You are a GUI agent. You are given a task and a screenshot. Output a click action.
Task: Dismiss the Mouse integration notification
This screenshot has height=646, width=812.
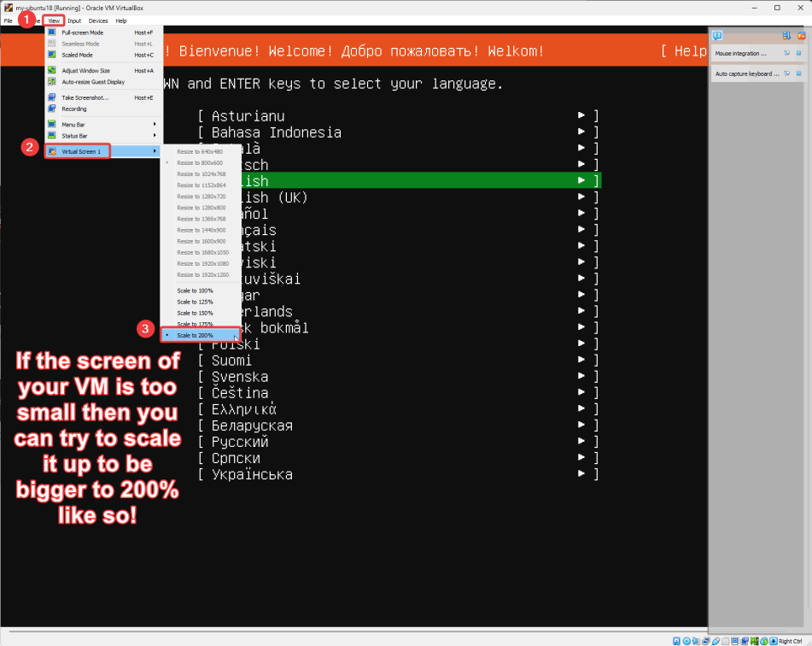pyautogui.click(x=798, y=53)
